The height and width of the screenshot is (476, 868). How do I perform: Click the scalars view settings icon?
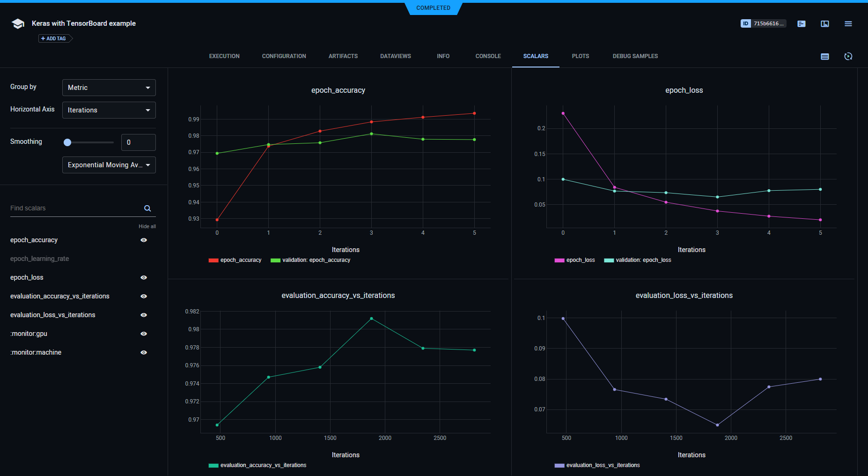824,57
